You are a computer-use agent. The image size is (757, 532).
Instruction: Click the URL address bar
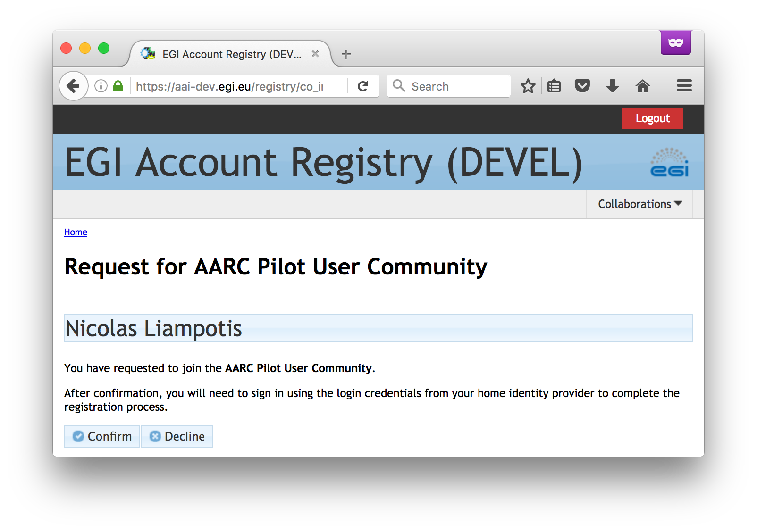click(229, 86)
